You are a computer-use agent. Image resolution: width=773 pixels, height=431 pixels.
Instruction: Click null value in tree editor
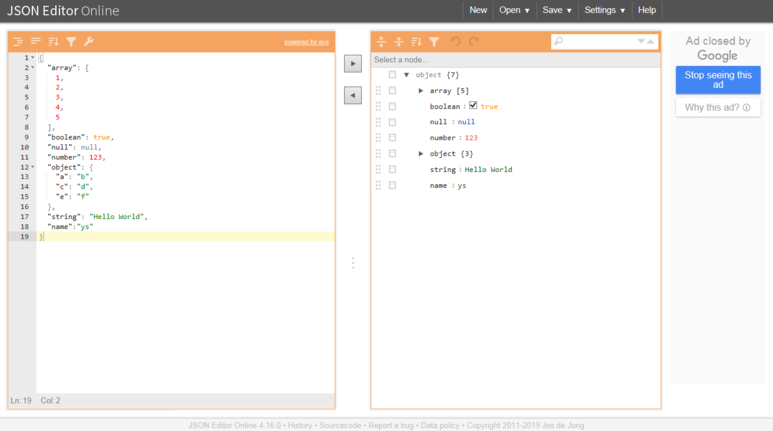tap(466, 122)
